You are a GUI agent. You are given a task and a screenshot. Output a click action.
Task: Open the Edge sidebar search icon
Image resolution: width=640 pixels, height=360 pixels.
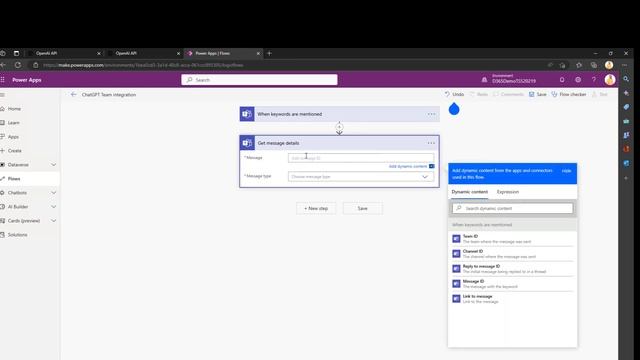626,79
